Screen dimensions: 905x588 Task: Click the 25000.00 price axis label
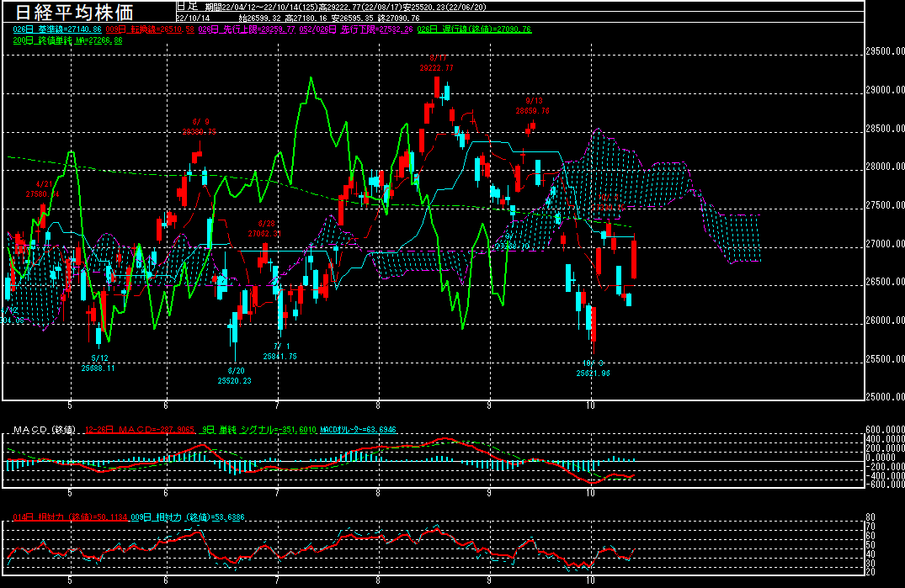[885, 396]
